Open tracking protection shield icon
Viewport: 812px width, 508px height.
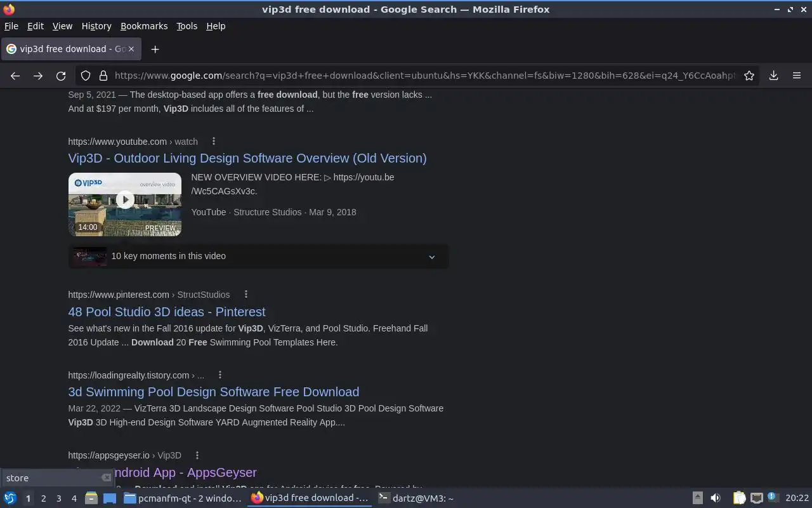(86, 76)
